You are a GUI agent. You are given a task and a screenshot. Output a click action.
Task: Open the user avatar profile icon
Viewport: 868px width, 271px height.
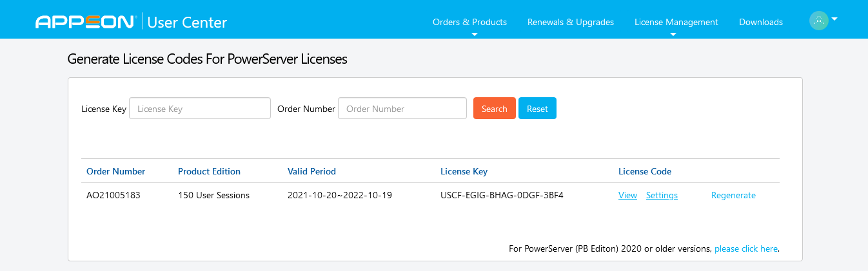[818, 21]
